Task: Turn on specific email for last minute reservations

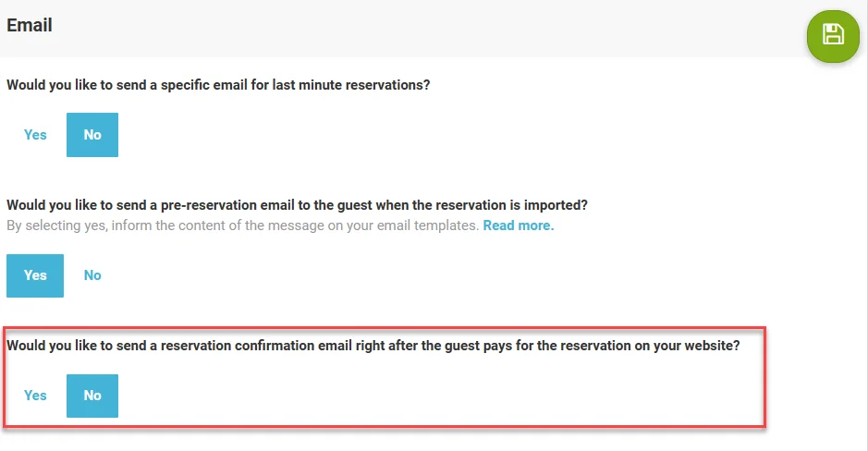Action: point(35,135)
